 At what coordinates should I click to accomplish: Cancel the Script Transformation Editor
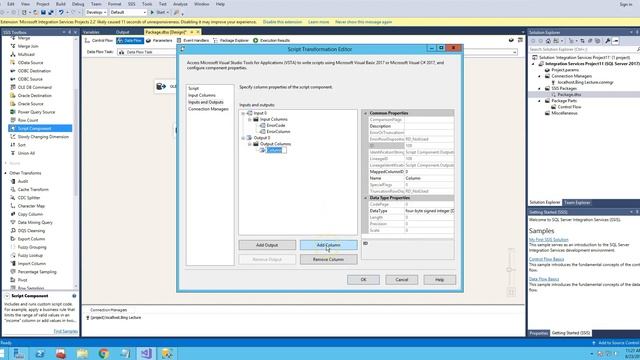click(x=402, y=280)
